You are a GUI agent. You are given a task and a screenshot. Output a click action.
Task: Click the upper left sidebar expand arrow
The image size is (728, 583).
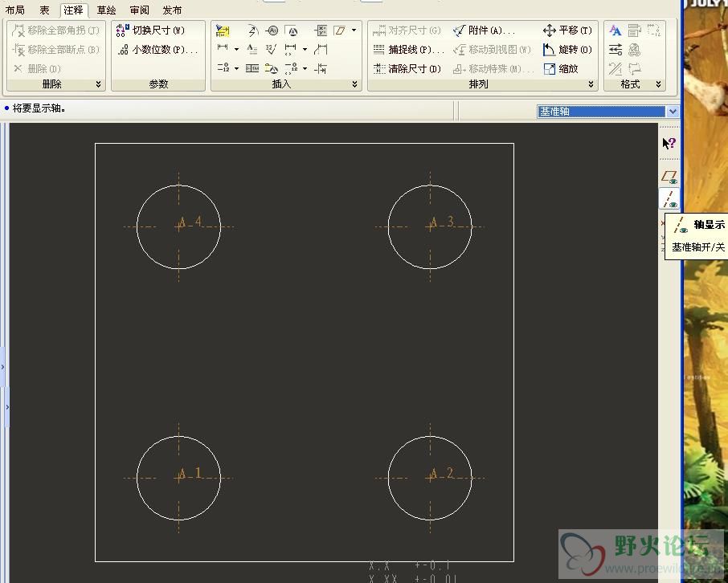pos(2,367)
